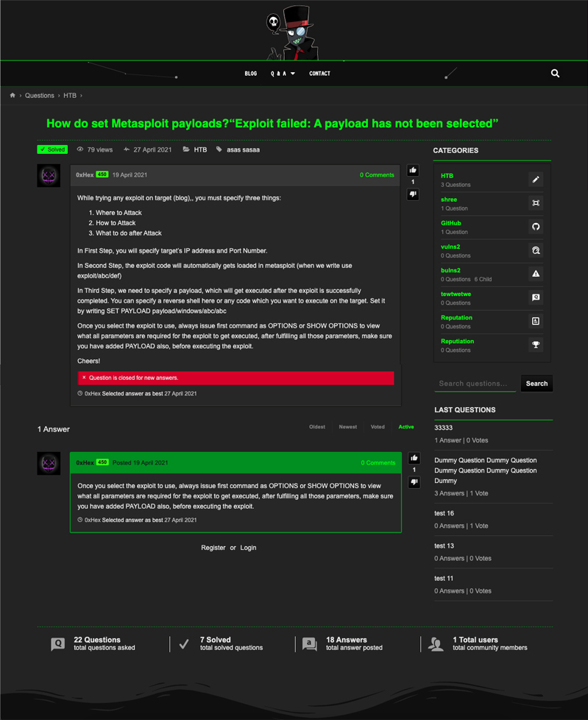Viewport: 588px width, 720px height.
Task: Open 0 Comments on the answer
Action: click(x=378, y=463)
